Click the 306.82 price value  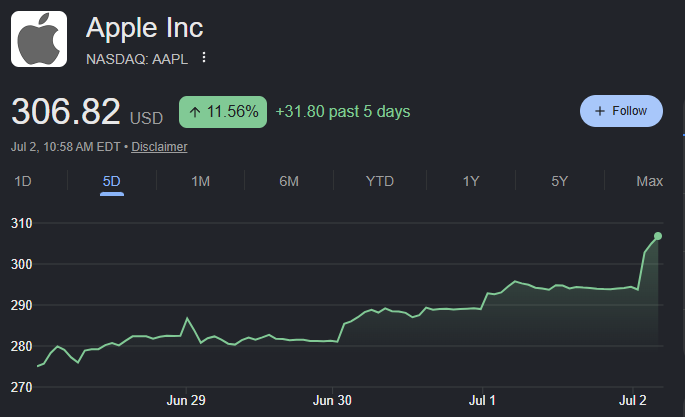tap(66, 111)
